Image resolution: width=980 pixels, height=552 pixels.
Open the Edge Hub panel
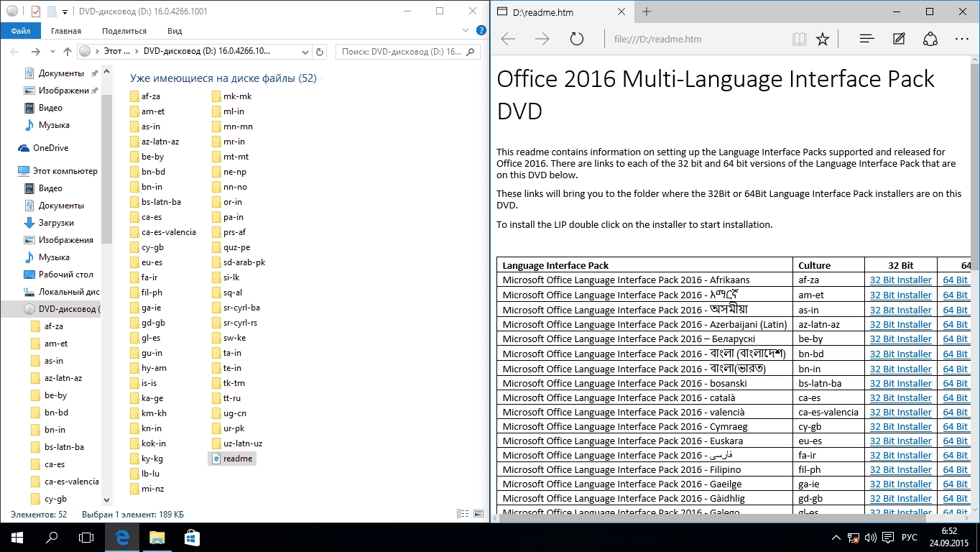866,39
